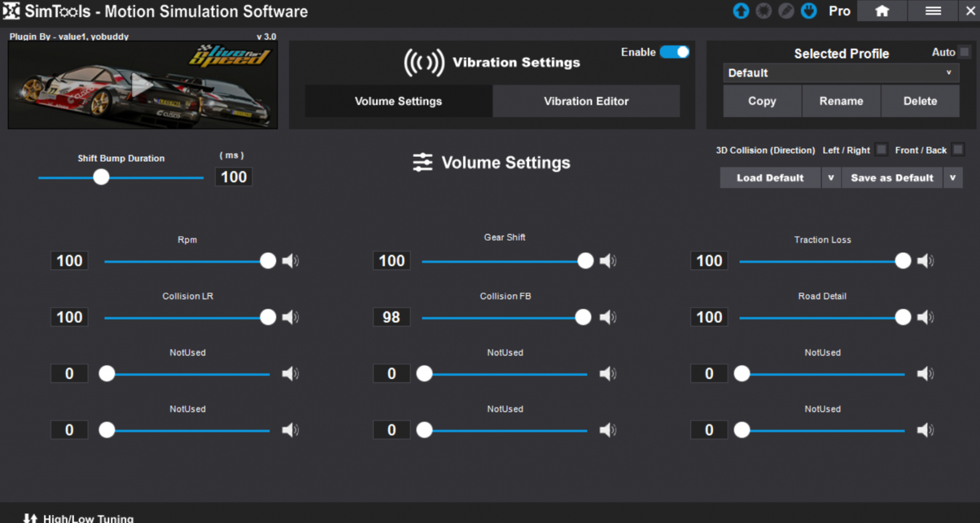The height and width of the screenshot is (523, 980).
Task: Open the Selected Profile dropdown
Action: (840, 73)
